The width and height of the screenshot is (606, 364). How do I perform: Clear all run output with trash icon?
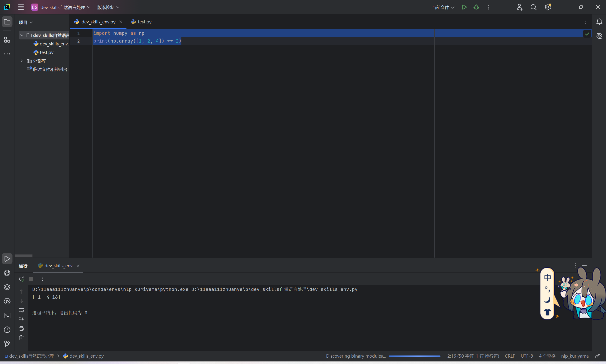tap(21, 338)
